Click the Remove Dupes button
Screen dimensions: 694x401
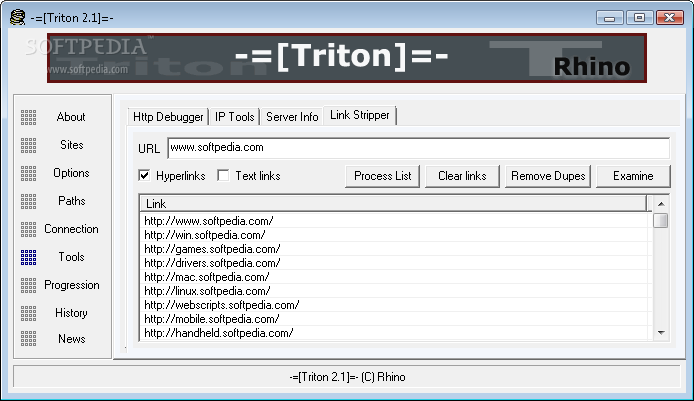(548, 176)
